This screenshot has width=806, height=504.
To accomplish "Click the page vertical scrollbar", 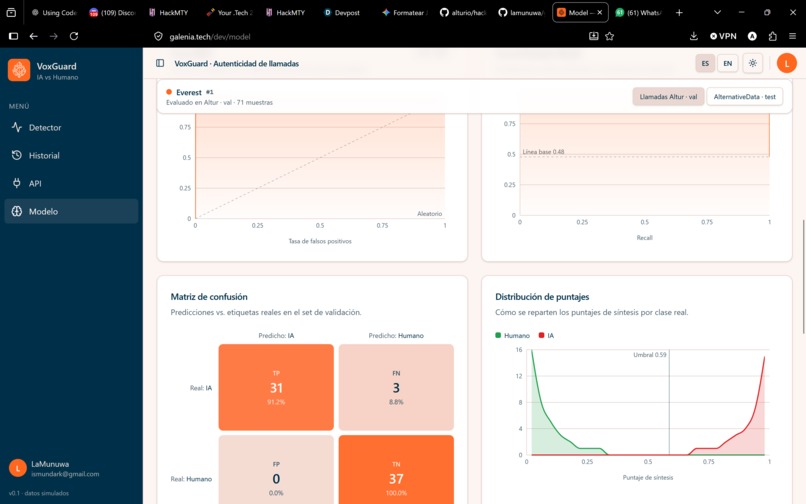I will pos(803,277).
